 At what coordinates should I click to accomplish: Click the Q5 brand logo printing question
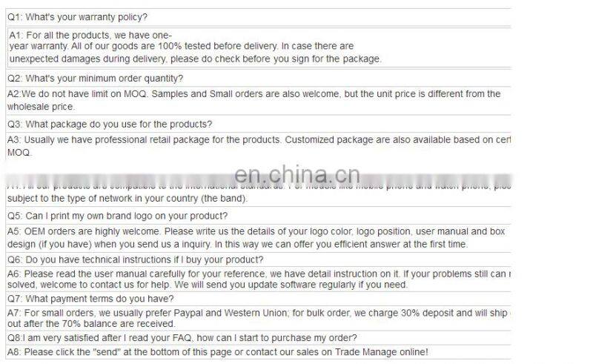[x=117, y=216]
